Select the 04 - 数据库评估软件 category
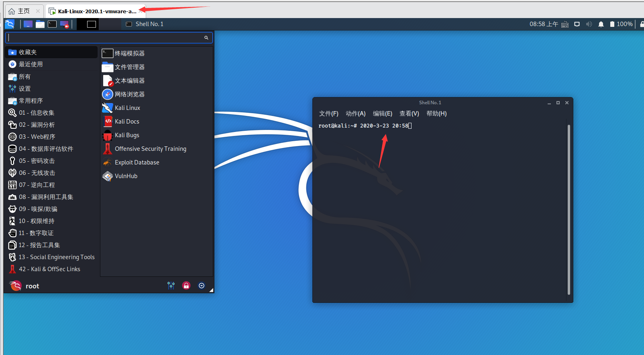644x355 pixels. [x=51, y=149]
